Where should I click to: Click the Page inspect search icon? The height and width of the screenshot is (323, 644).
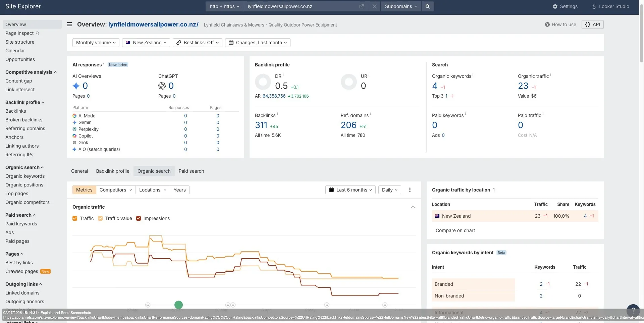[x=38, y=33]
